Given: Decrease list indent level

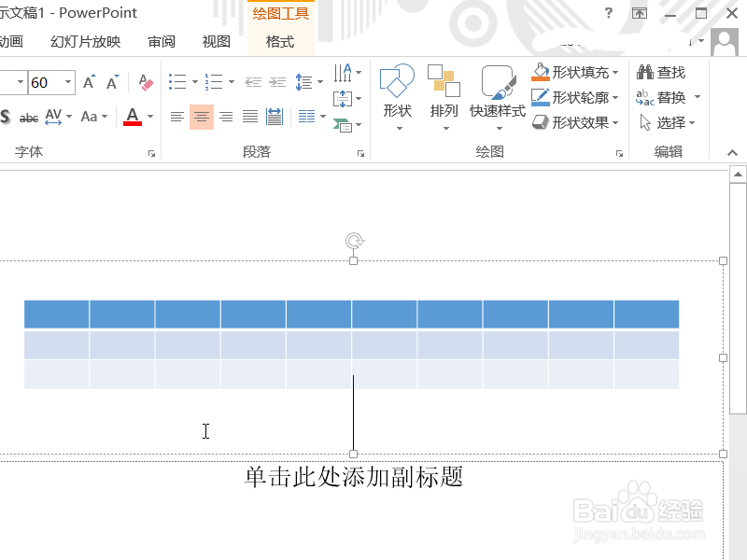Looking at the screenshot, I should 253,82.
